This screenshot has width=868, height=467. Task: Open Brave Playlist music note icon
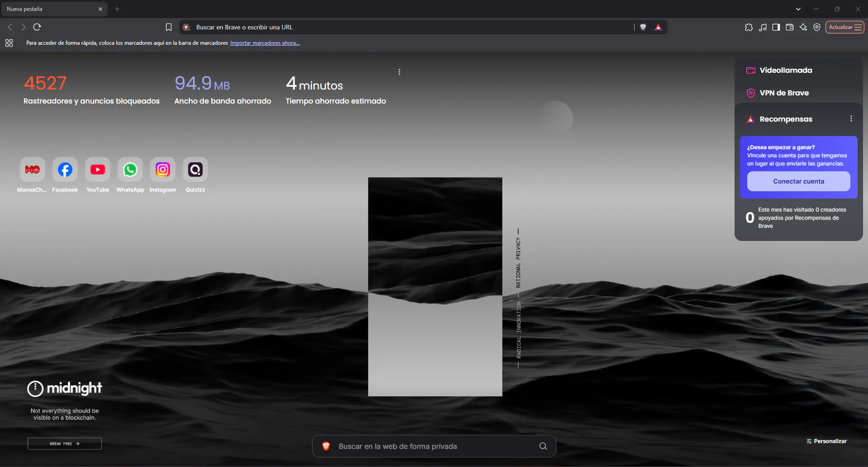tap(763, 27)
